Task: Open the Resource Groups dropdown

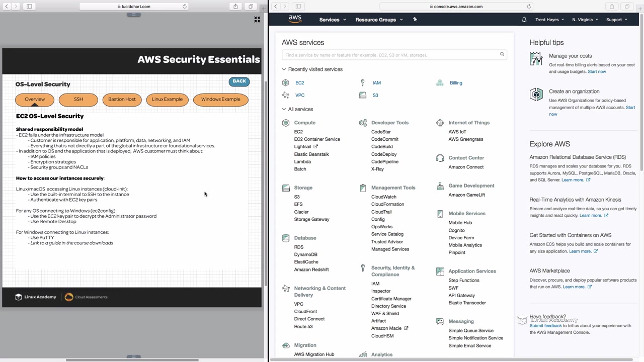Action: pyautogui.click(x=379, y=20)
